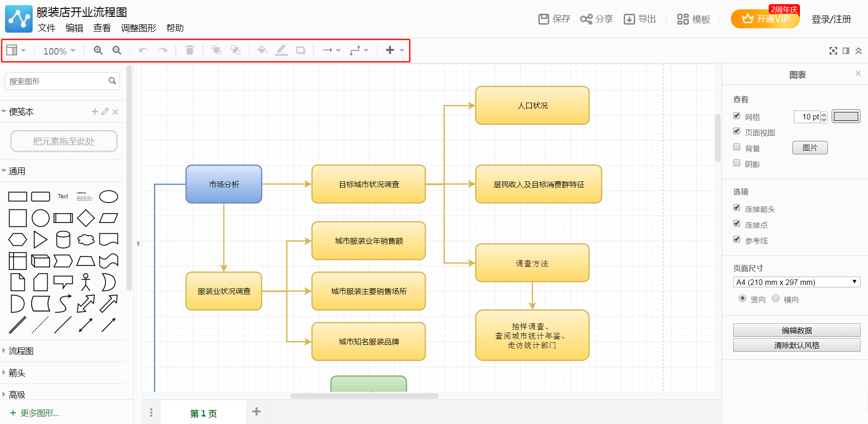Select the actor stick figure shape
Image resolution: width=868 pixels, height=424 pixels.
pos(86,282)
